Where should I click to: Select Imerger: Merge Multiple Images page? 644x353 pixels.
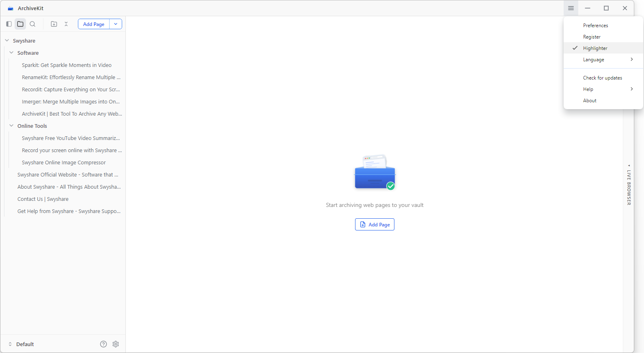coord(71,101)
